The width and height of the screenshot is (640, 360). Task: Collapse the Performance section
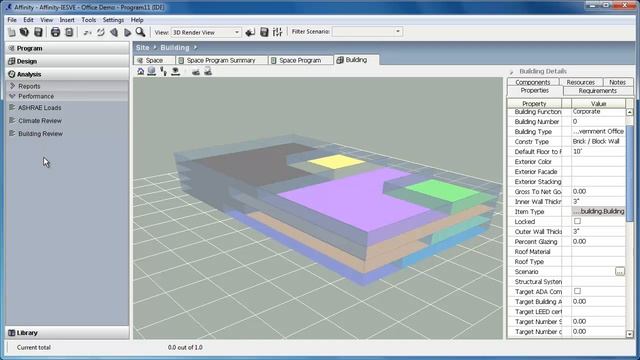[12, 96]
